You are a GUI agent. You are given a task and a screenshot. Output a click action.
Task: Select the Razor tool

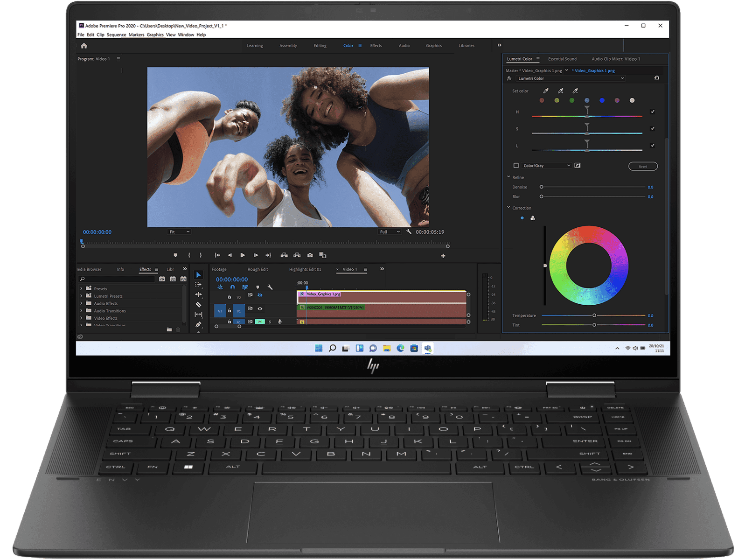pos(198,304)
